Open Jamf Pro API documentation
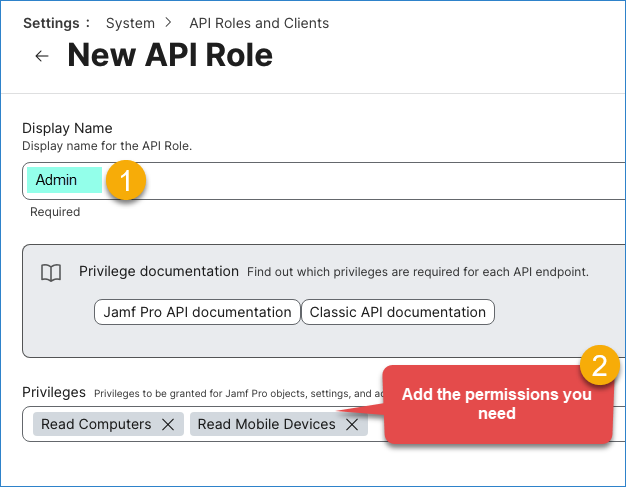Image resolution: width=626 pixels, height=487 pixels. 197,312
